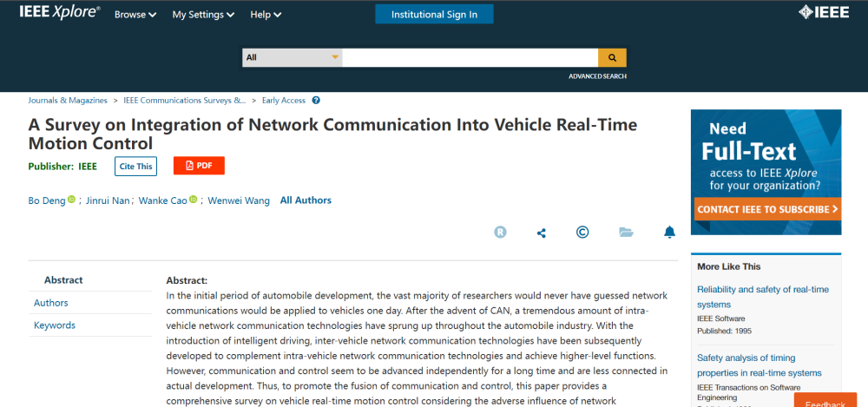Screen dimensions: 868x407
Task: Select the Keywords section tab
Action: (55, 325)
